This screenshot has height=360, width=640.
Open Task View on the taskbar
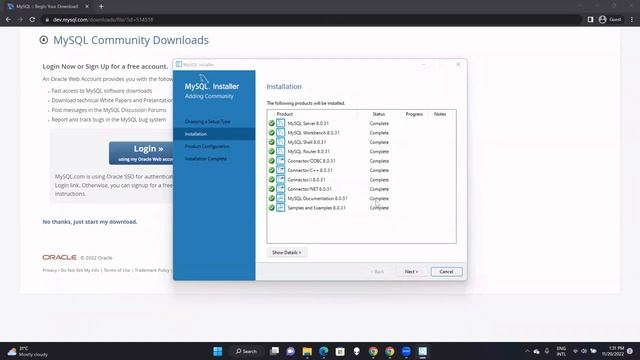click(x=275, y=351)
